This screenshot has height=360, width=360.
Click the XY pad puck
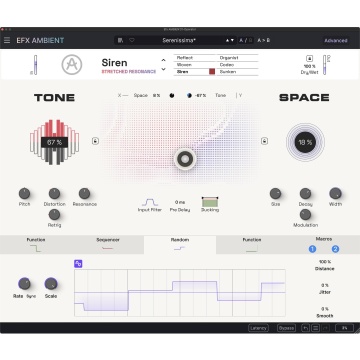185,159
